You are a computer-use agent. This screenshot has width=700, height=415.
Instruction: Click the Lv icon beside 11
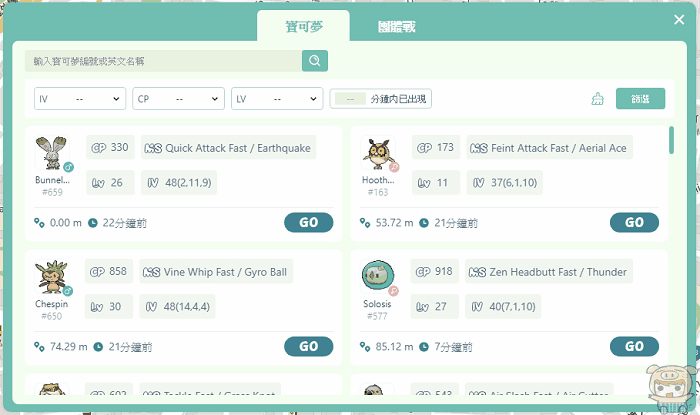point(424,183)
